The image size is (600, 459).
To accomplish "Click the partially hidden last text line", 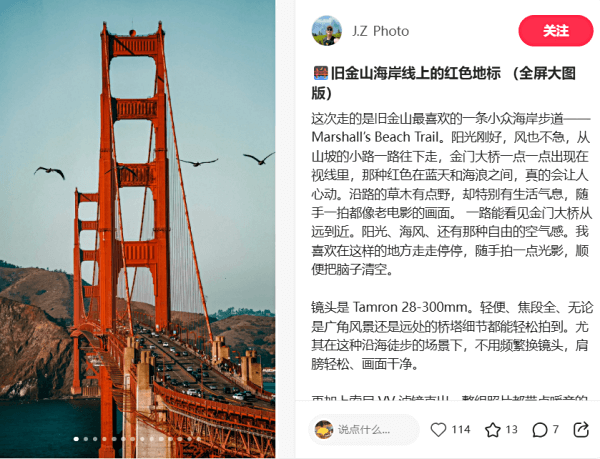I will (449, 398).
